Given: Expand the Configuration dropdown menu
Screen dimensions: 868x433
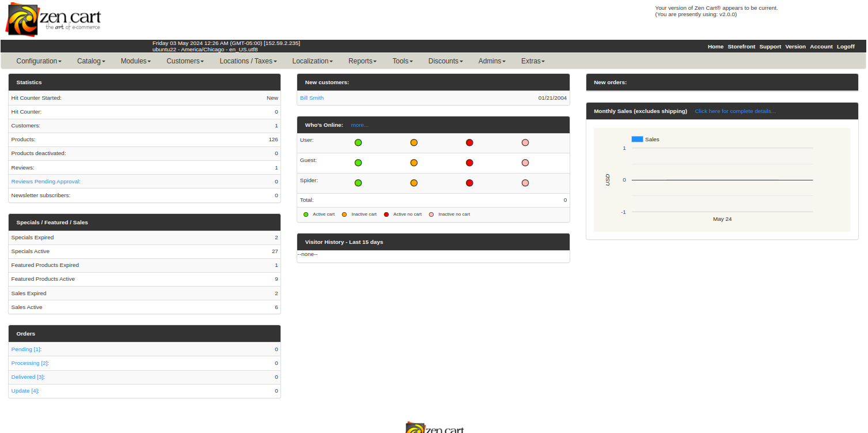Looking at the screenshot, I should click(39, 61).
